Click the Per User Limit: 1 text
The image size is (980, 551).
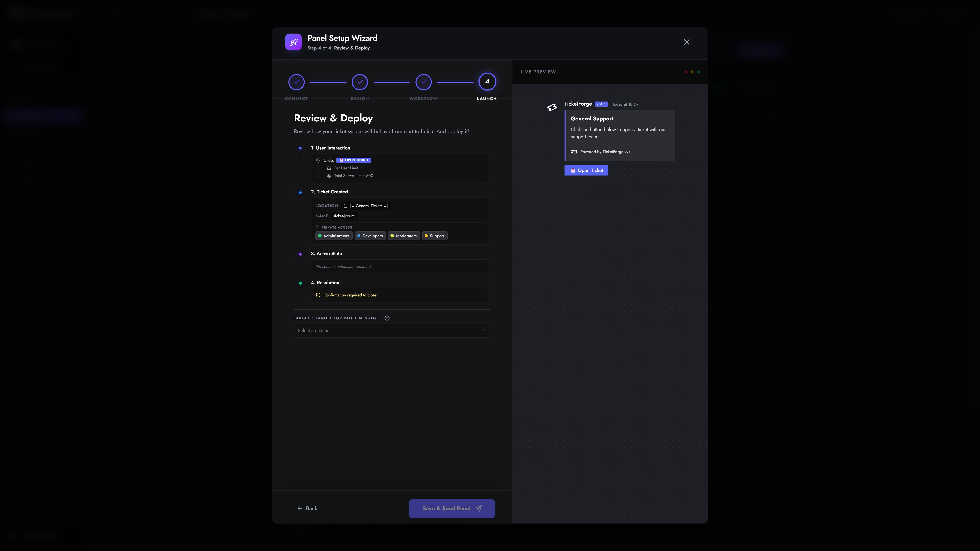(x=348, y=168)
